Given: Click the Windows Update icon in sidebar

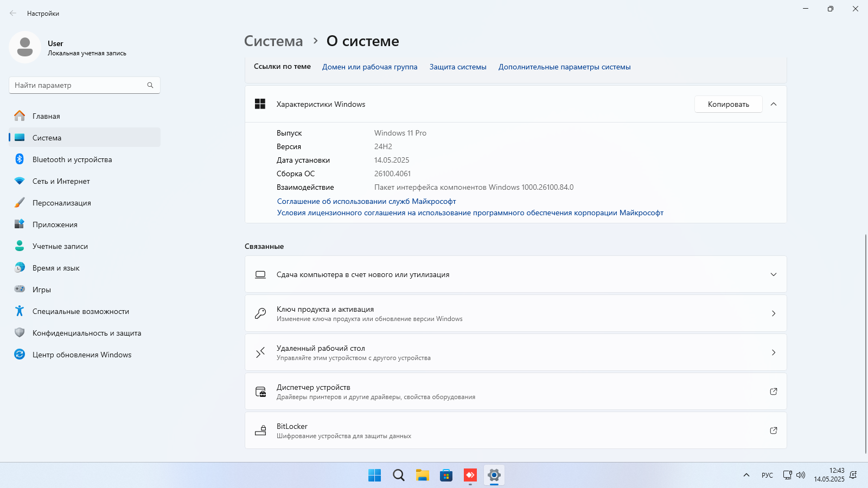Looking at the screenshot, I should click(20, 355).
